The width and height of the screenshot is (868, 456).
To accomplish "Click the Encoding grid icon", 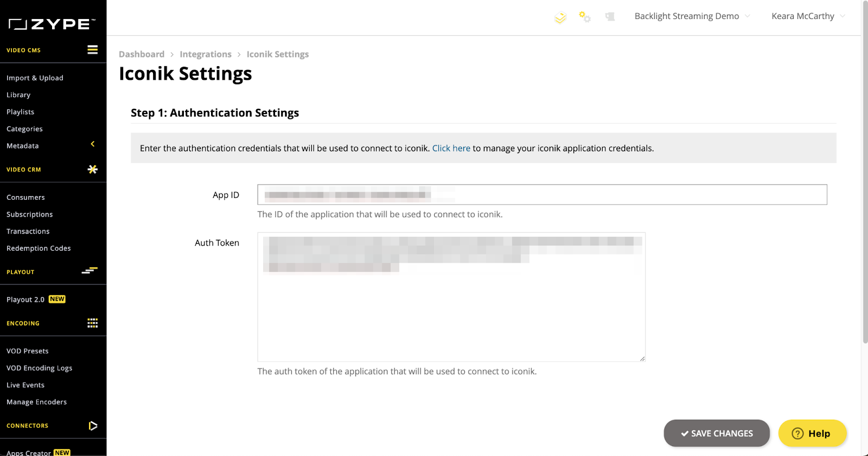I will (93, 323).
